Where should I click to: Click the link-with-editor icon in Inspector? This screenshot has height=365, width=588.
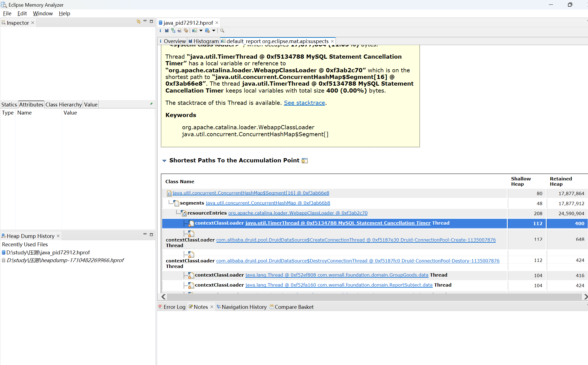tap(138, 21)
